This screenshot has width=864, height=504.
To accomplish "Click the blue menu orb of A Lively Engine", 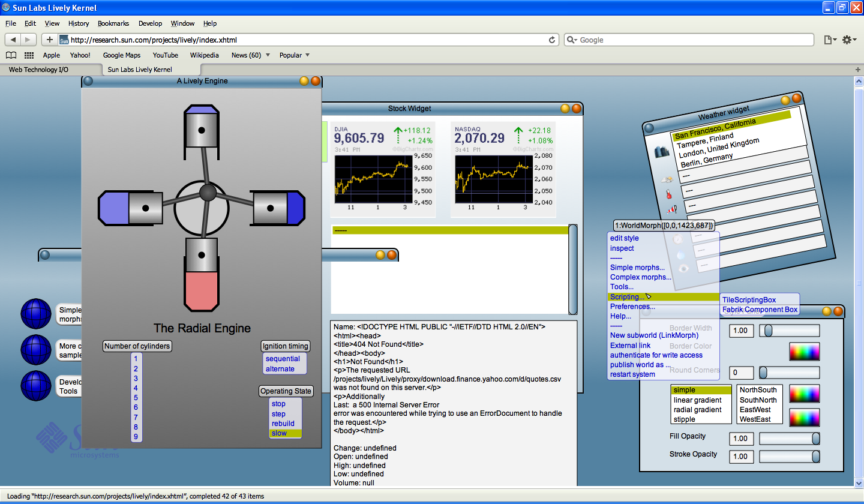I will [x=88, y=81].
